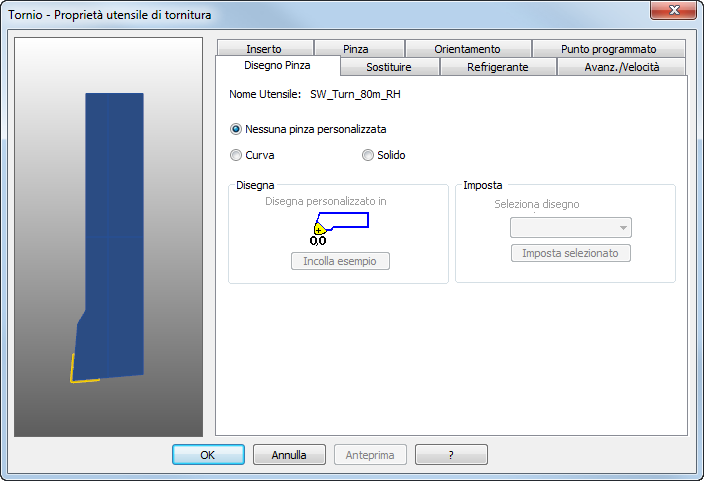Open the Orientamento tab
704x481 pixels.
click(467, 49)
